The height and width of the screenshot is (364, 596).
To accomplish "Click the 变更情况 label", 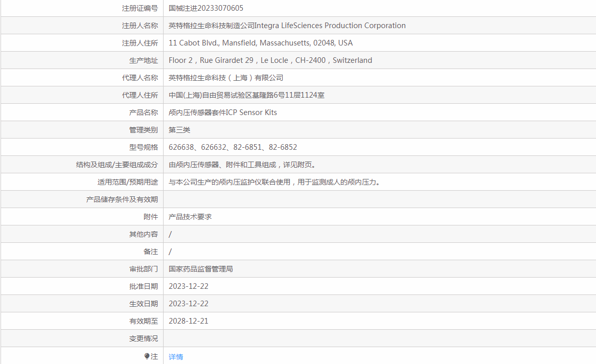I will pos(143,338).
